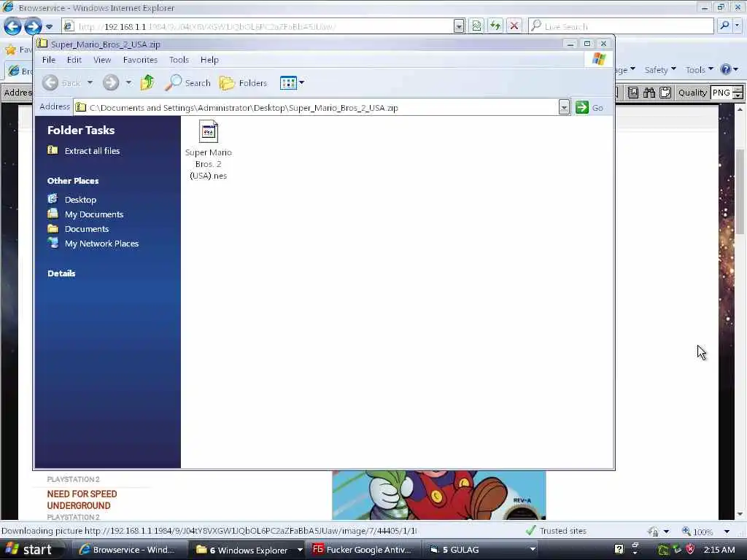Image resolution: width=747 pixels, height=560 pixels.
Task: Click the zip folder icon in address bar
Action: point(81,108)
